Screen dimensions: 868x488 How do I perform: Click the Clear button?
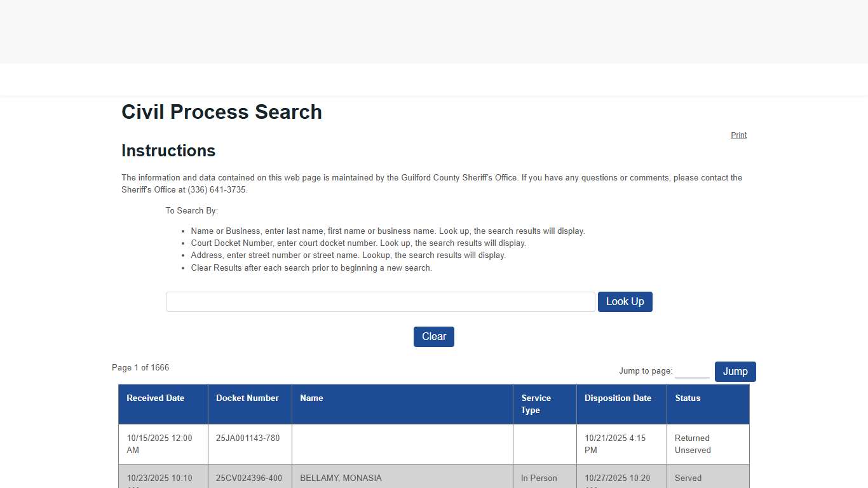[x=433, y=336]
